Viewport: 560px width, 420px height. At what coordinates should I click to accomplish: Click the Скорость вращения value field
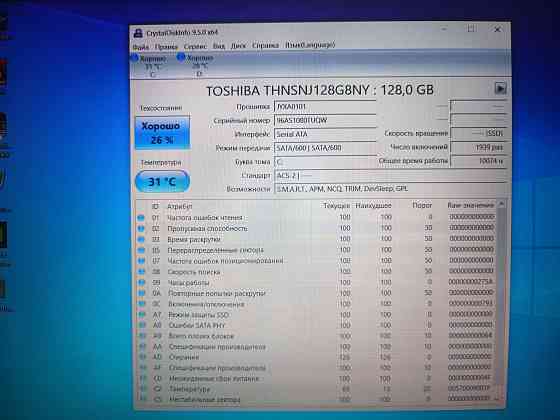pos(479,133)
